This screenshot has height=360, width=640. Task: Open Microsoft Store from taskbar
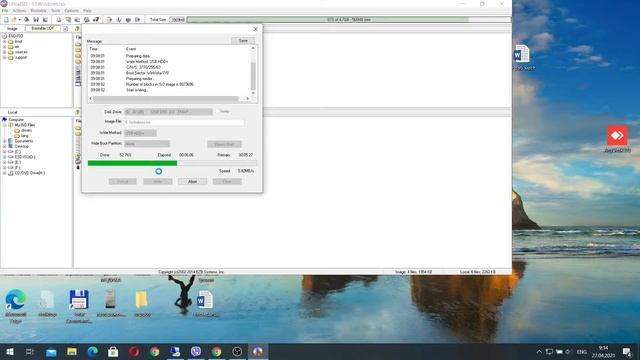[x=113, y=351]
